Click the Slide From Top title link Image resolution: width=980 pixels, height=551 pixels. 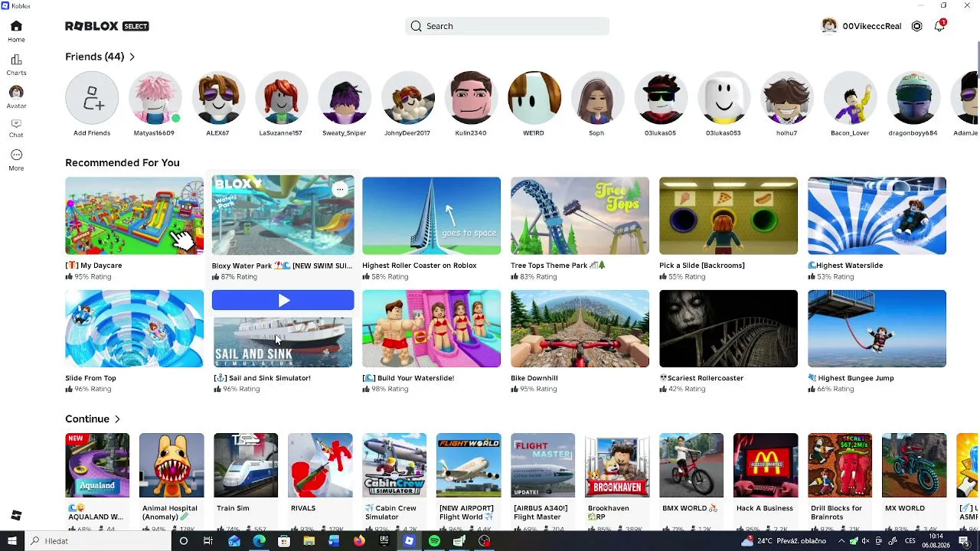pos(90,378)
